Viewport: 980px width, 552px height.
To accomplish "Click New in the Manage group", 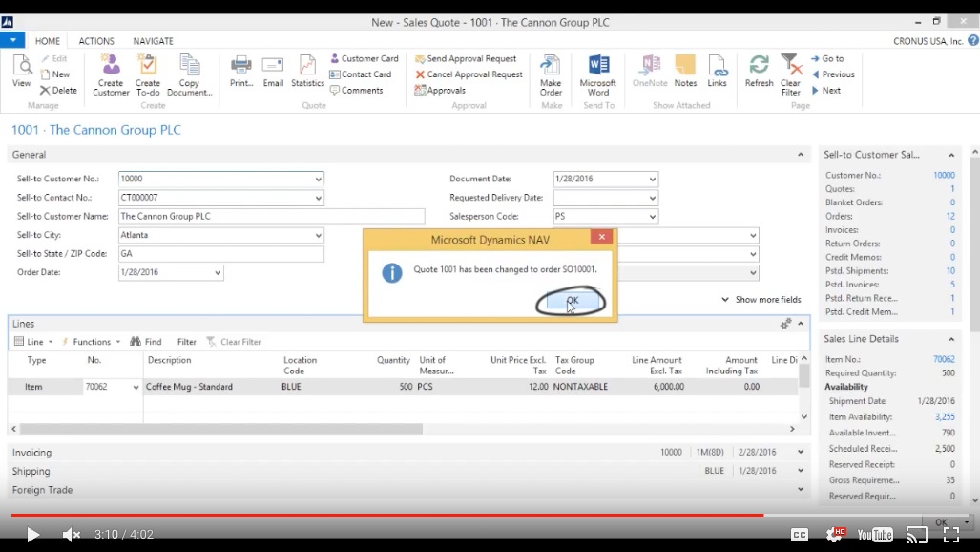I will [55, 74].
